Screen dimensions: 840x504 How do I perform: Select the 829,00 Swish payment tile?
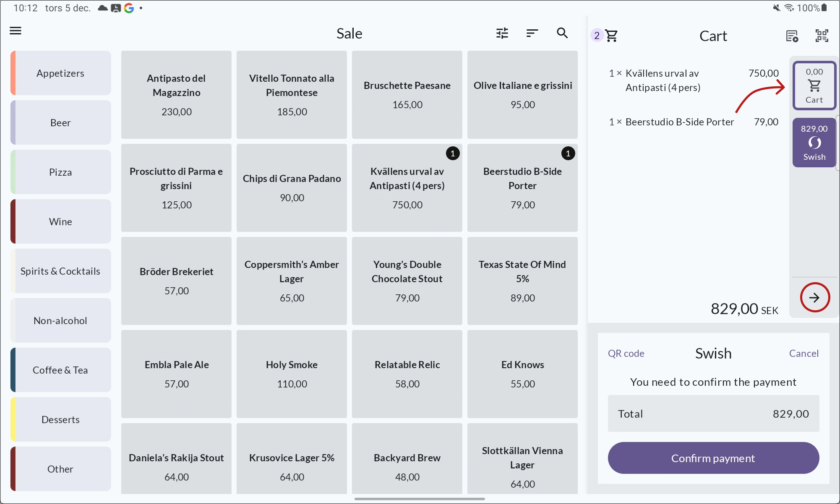click(x=814, y=143)
